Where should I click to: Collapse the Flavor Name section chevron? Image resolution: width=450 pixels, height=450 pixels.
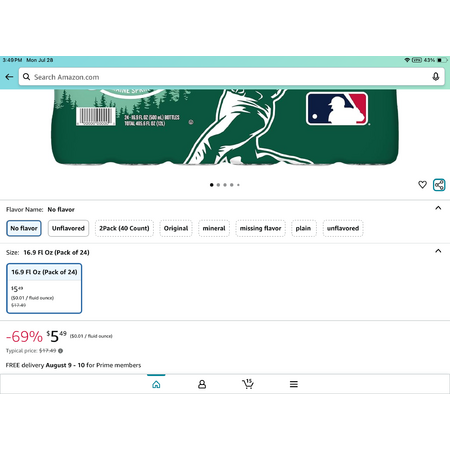pos(438,208)
